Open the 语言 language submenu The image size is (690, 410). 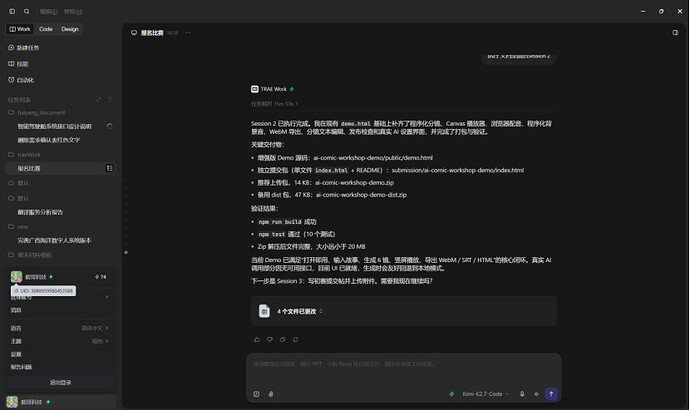pyautogui.click(x=60, y=328)
